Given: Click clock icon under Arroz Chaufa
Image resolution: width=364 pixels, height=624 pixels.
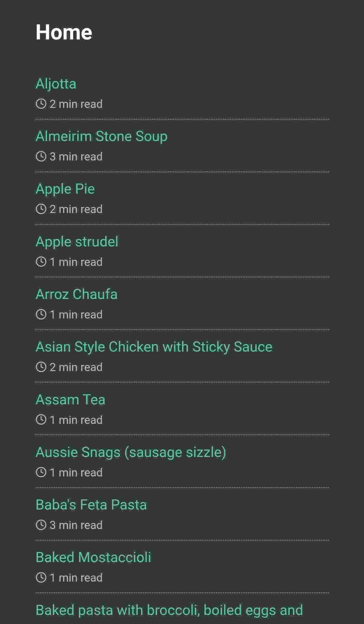Looking at the screenshot, I should 41,314.
